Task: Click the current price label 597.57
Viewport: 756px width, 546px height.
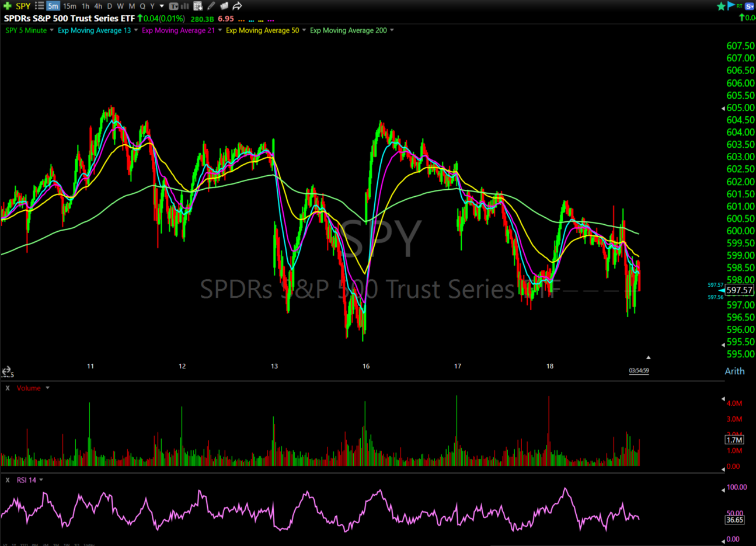Action: coord(739,290)
